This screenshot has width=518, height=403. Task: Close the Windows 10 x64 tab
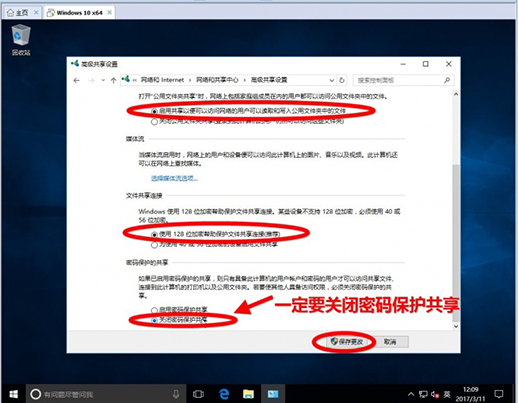tap(109, 13)
